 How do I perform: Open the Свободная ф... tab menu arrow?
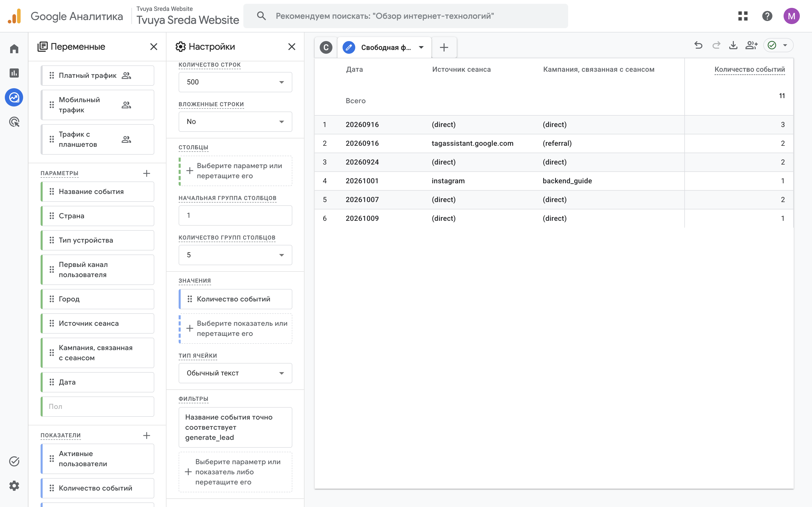[421, 47]
